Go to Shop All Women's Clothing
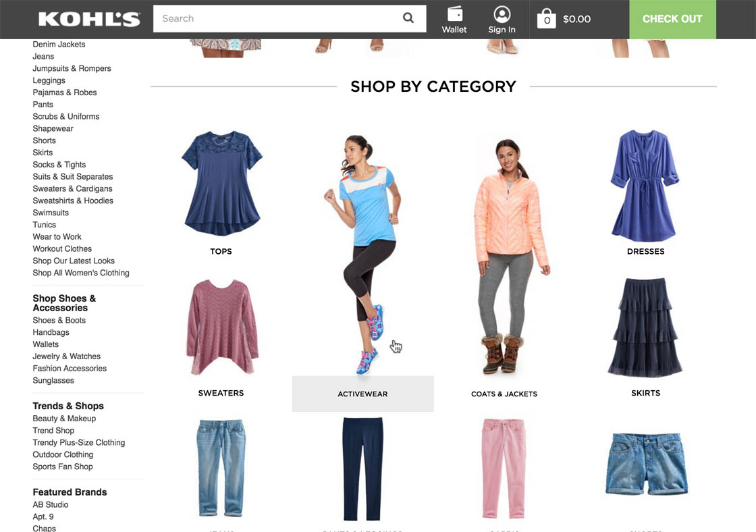 (81, 273)
